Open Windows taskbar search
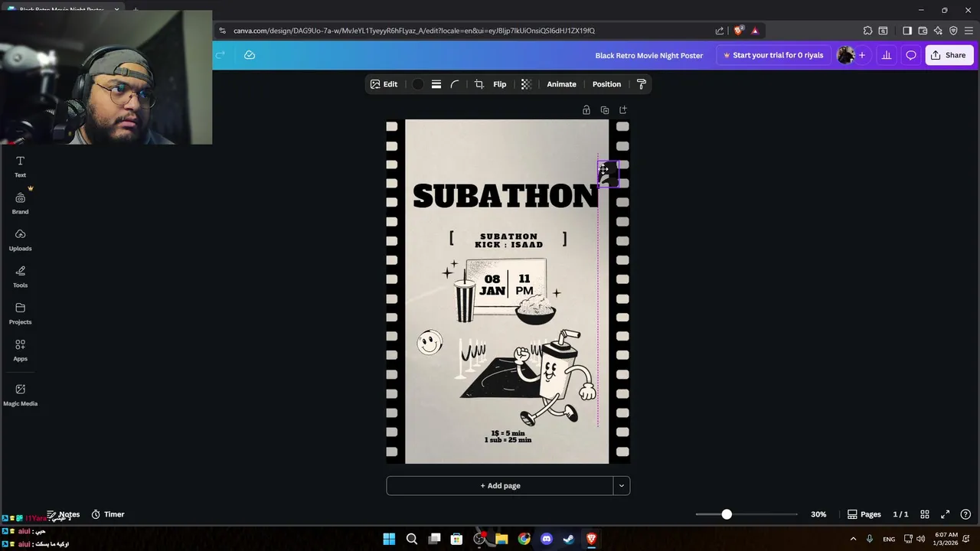Screen dimensions: 980x551 pos(412,539)
